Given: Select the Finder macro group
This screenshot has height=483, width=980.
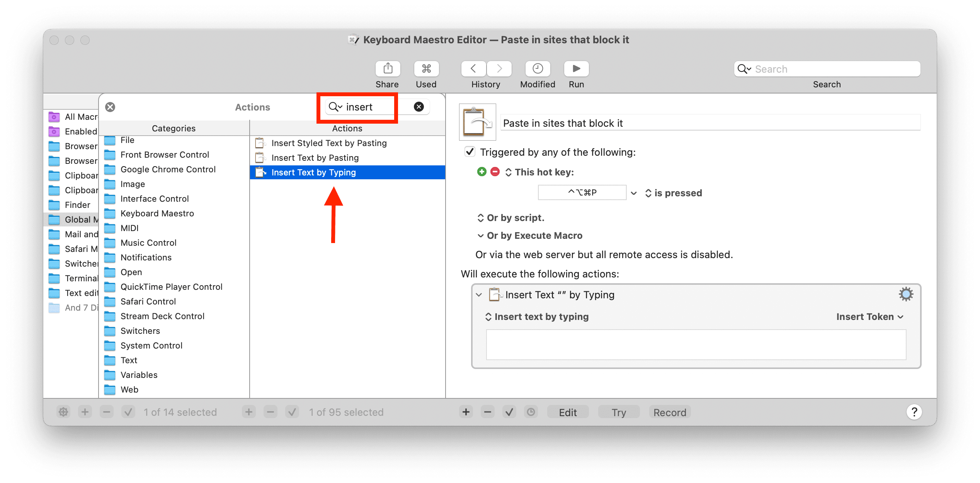Looking at the screenshot, I should tap(71, 205).
